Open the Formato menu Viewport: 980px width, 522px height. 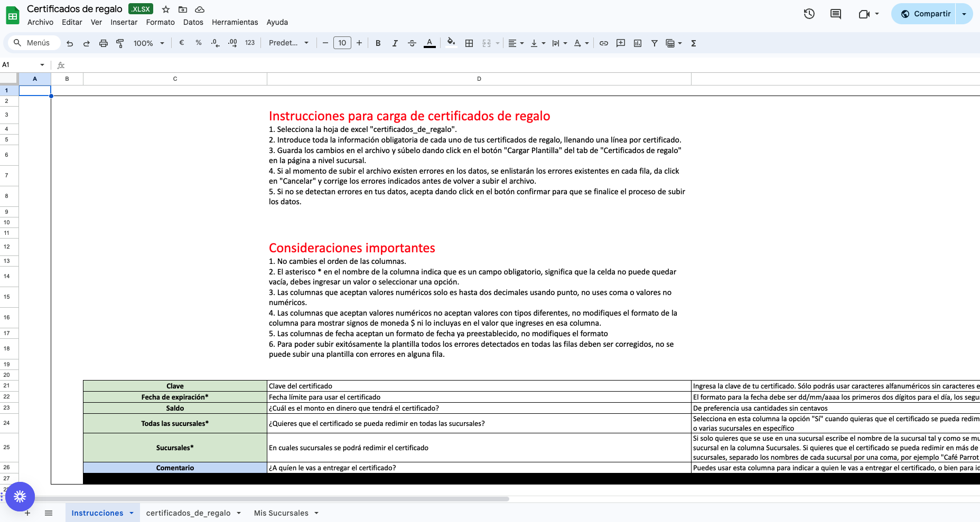tap(161, 22)
